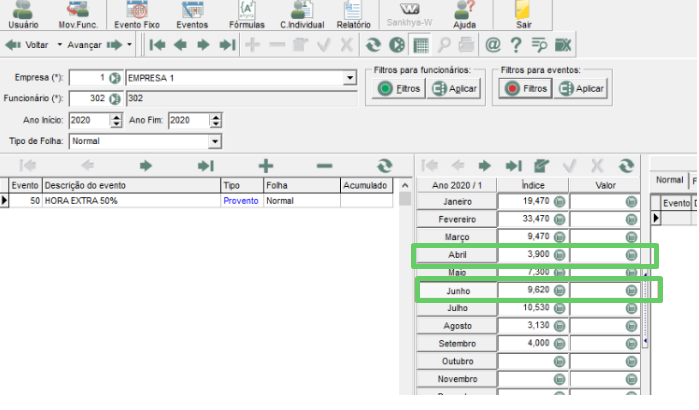Screen dimensions: 699x410
Task: Open the Usuário toolbar icon
Action: pyautogui.click(x=23, y=15)
